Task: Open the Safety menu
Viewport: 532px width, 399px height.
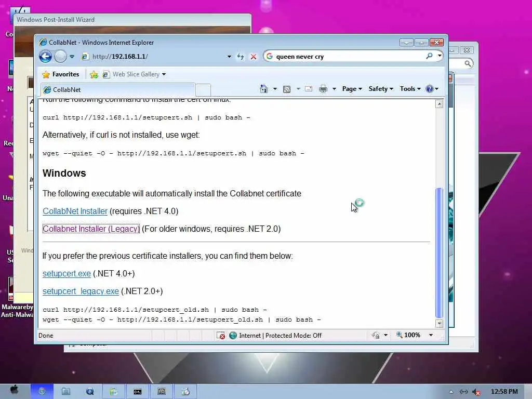Action: pos(381,89)
